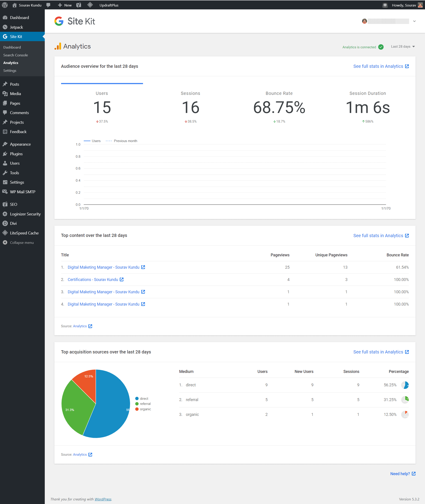Expand the Last 28 days date range dropdown
Viewport: 425px width, 504px height.
[x=403, y=47]
